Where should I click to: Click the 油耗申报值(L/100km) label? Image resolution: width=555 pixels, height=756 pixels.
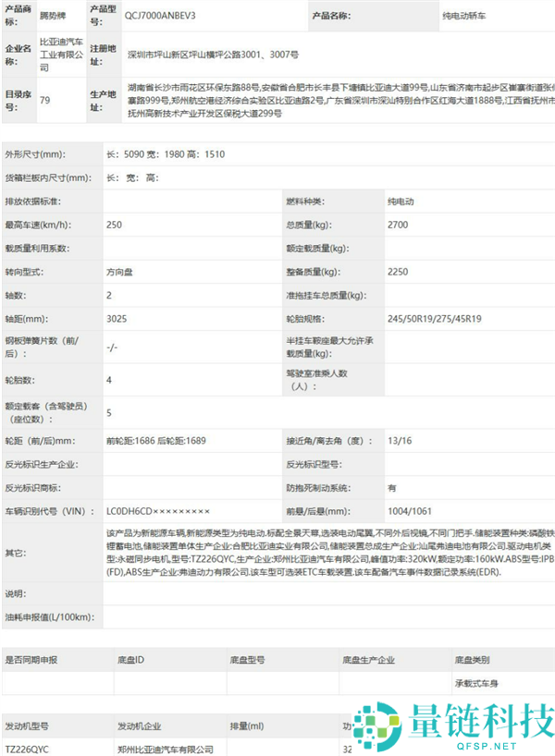pos(50,617)
